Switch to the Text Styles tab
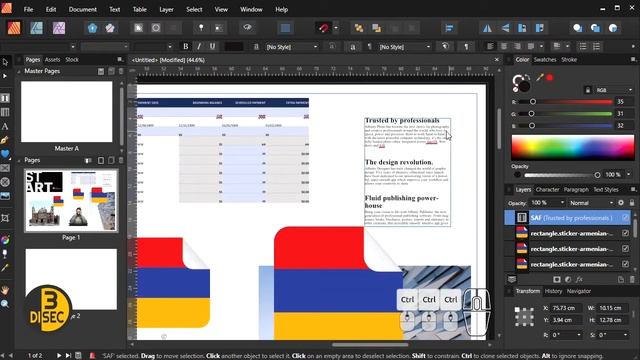 pos(606,189)
